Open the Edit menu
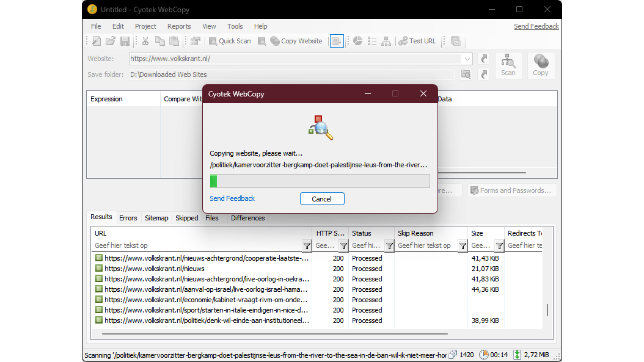 (118, 26)
